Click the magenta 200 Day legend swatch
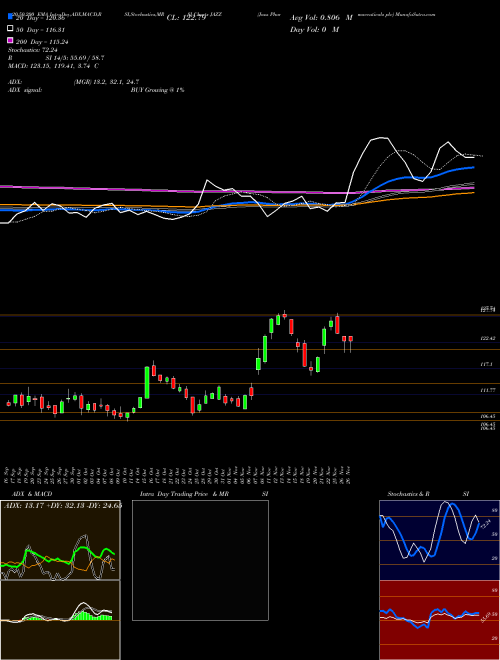Image resolution: width=500 pixels, height=660 pixels. 10,40
